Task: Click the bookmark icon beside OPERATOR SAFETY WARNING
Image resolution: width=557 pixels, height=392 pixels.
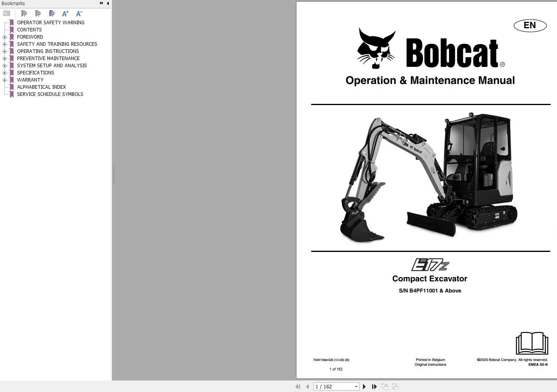Action: coord(12,23)
